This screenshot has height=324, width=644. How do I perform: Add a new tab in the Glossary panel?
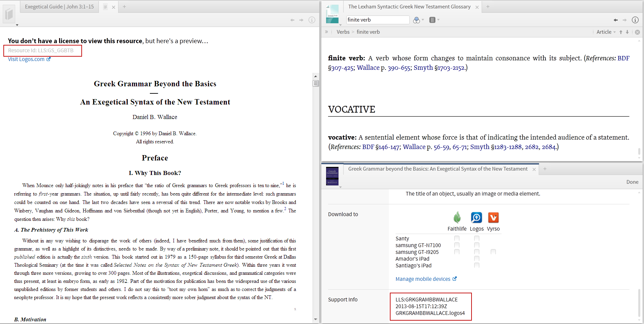488,7
